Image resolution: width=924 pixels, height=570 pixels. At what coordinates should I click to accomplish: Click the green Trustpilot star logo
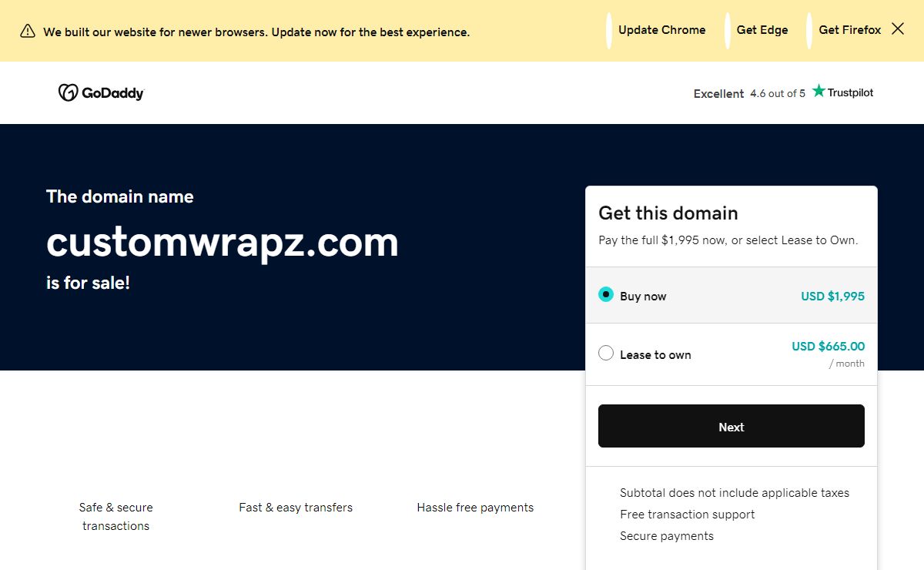(x=819, y=92)
